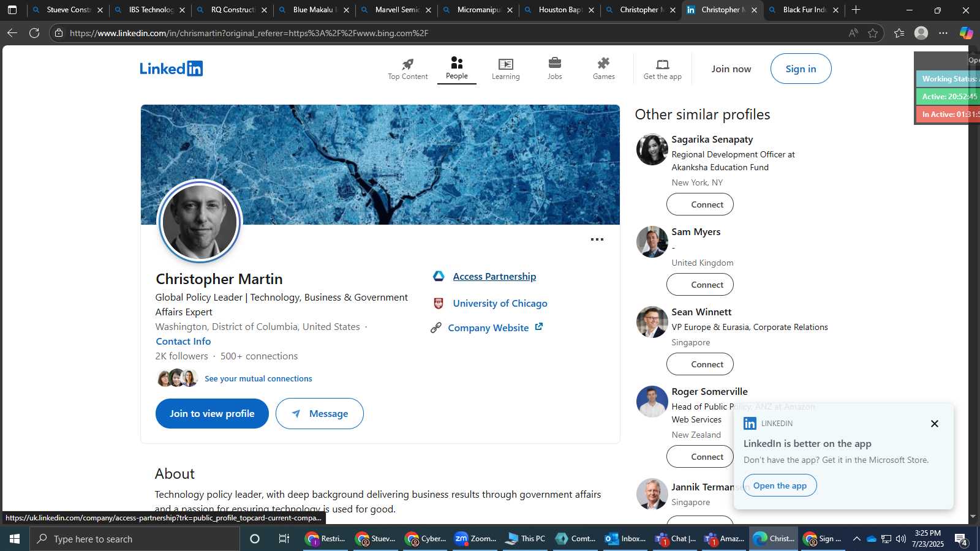980x551 pixels.
Task: Open Sagarika Senapaty's profile photo
Action: point(652,149)
